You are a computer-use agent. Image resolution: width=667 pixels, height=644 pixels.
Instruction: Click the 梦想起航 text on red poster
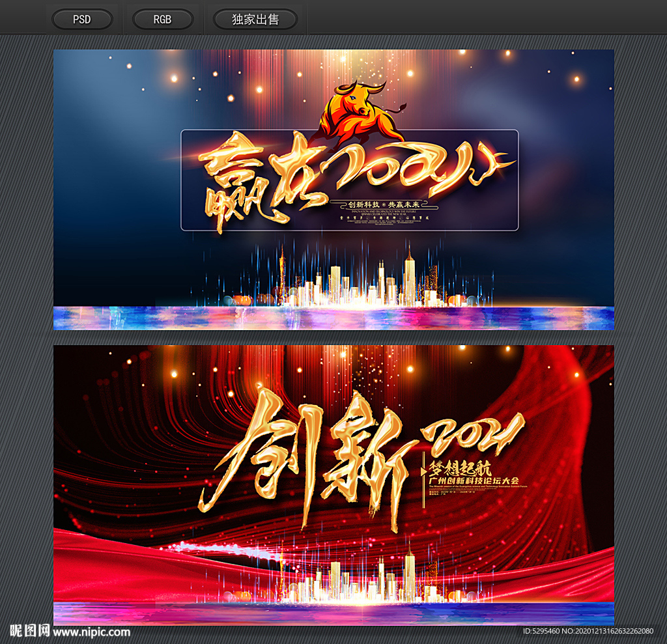coord(460,468)
